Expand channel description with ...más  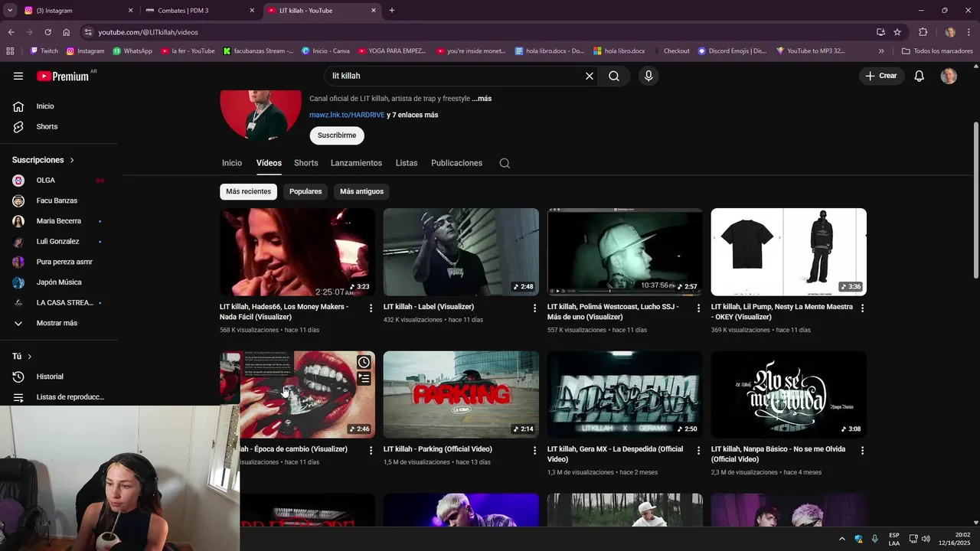[x=482, y=99]
